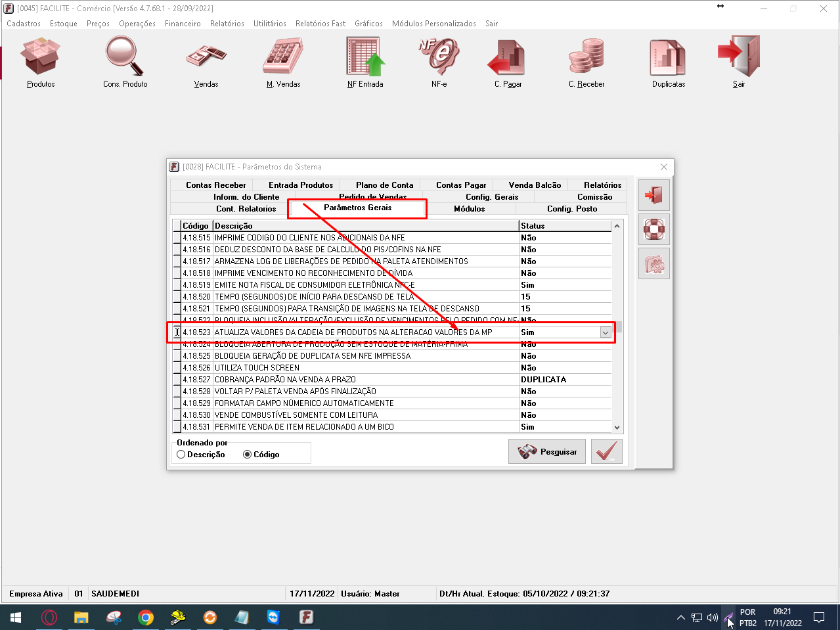Switch to Módulos tab
This screenshot has width=840, height=630.
pyautogui.click(x=470, y=209)
